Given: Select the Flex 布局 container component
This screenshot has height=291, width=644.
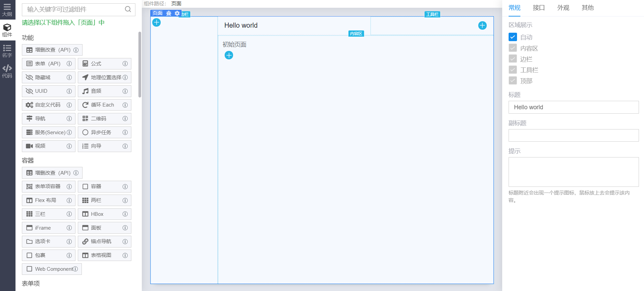Looking at the screenshot, I should pos(49,200).
